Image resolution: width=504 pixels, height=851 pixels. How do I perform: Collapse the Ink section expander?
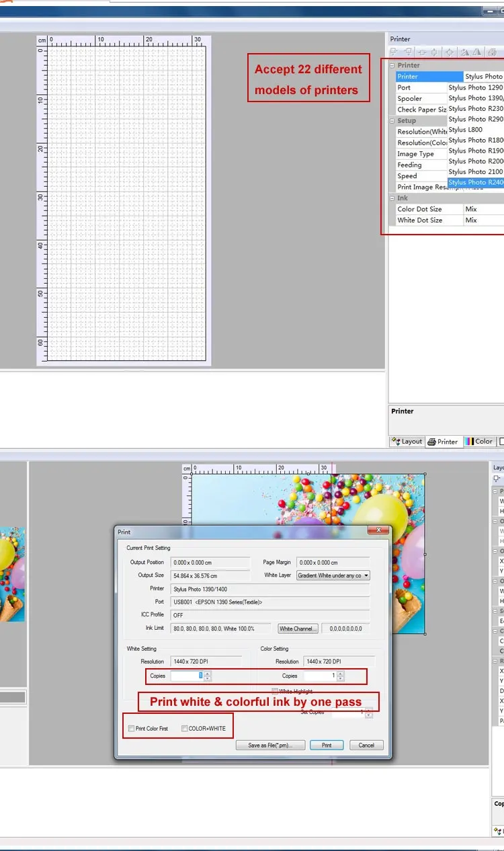click(x=392, y=198)
